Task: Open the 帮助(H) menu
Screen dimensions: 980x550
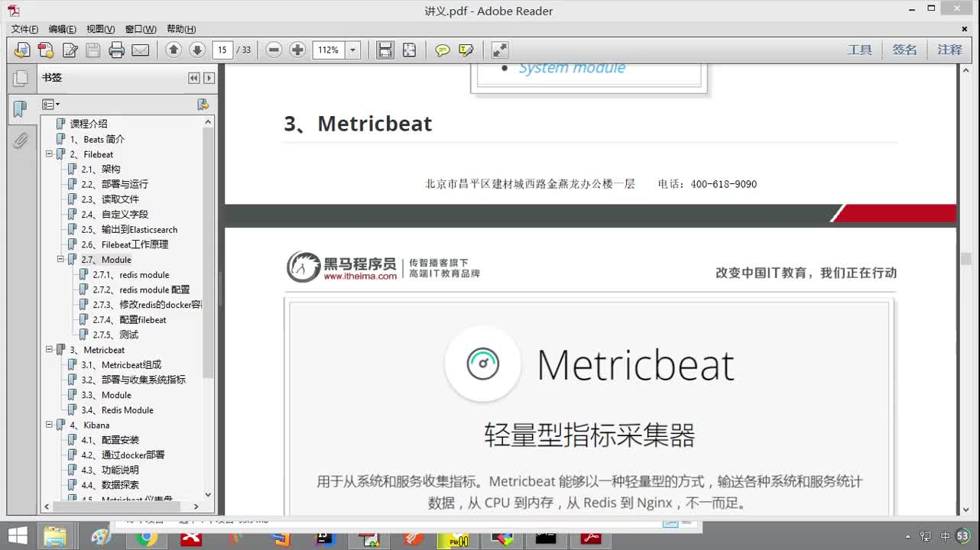Action: [x=181, y=29]
